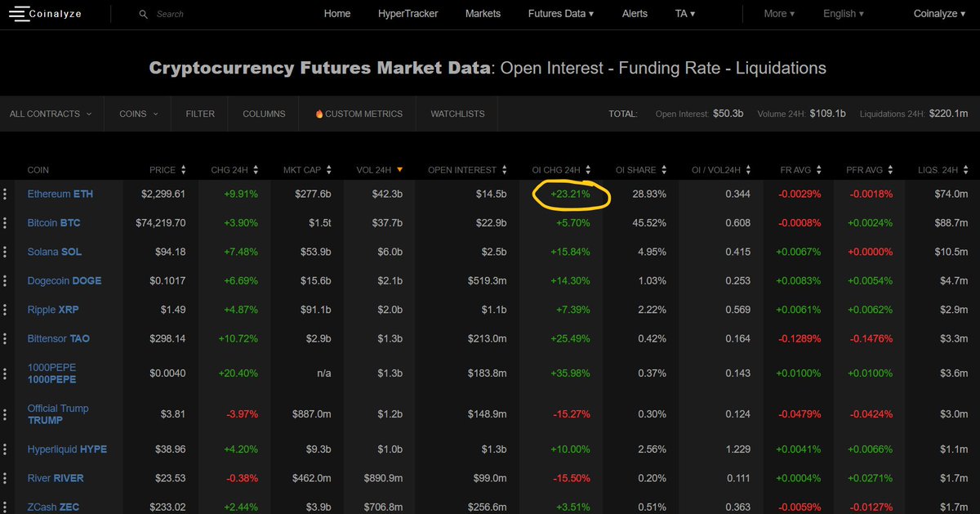Click Bitcoin price $74,219.70
980x514 pixels.
click(x=162, y=223)
